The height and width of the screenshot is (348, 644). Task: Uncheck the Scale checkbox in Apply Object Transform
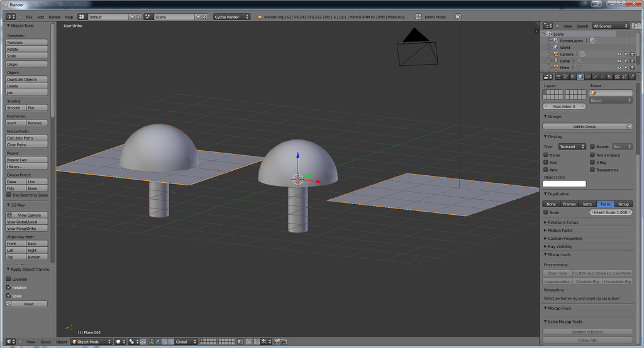[8, 295]
